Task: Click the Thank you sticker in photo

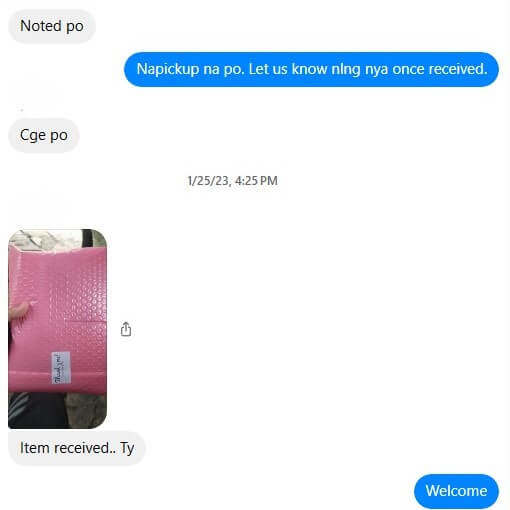Action: click(x=61, y=368)
